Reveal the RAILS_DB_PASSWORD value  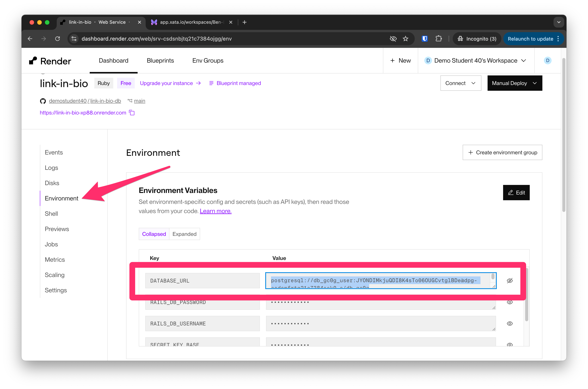click(510, 302)
